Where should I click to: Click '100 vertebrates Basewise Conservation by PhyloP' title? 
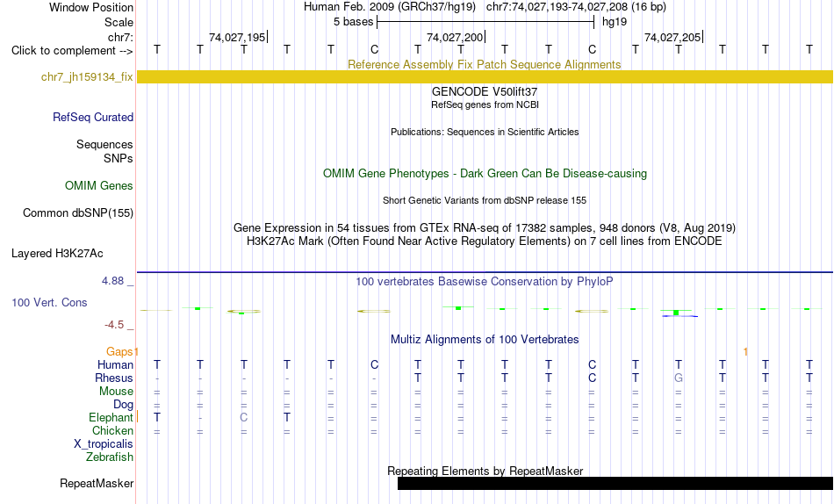point(485,282)
